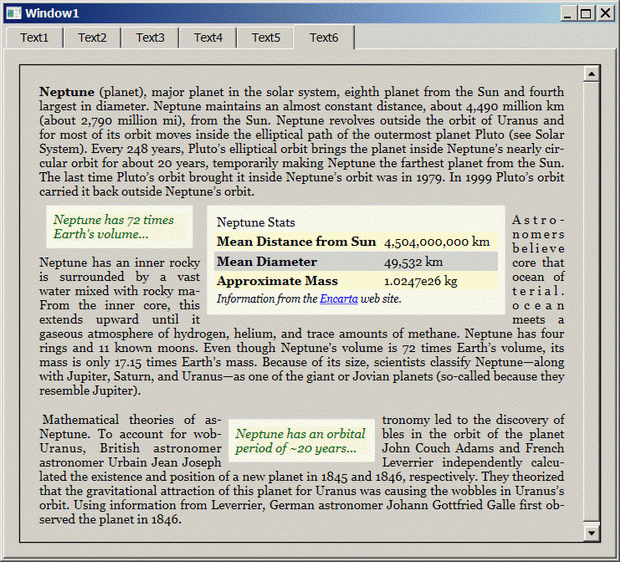This screenshot has width=620, height=562.
Task: Close the Window1 window
Action: tap(605, 13)
